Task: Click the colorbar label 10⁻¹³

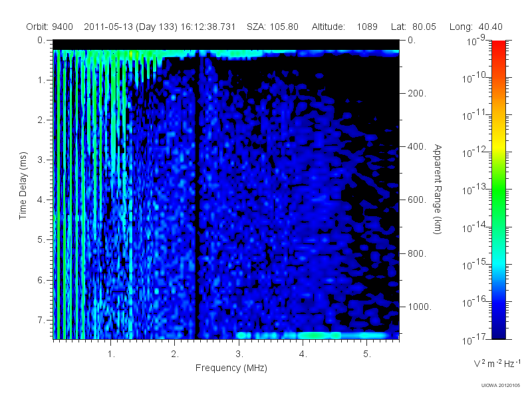Action: (x=473, y=190)
